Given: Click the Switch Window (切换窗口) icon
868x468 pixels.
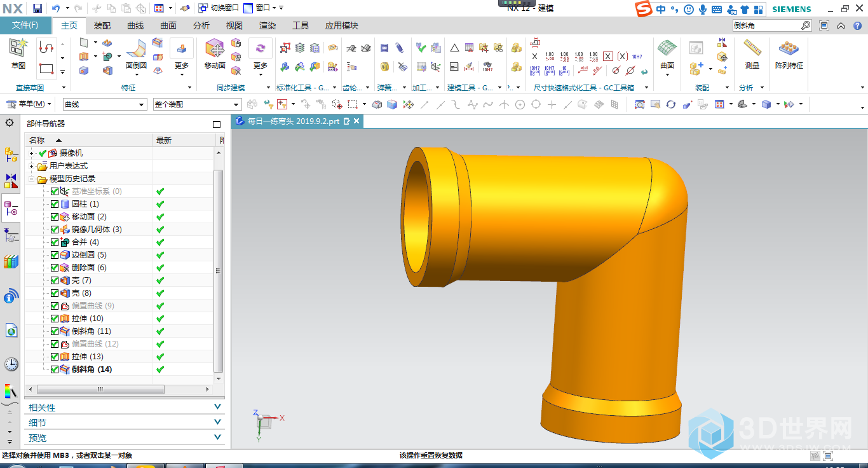Looking at the screenshot, I should 219,8.
